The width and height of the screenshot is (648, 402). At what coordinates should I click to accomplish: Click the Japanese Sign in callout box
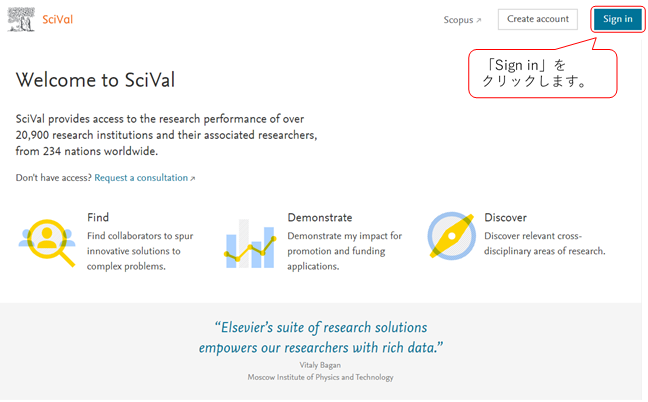pyautogui.click(x=542, y=75)
